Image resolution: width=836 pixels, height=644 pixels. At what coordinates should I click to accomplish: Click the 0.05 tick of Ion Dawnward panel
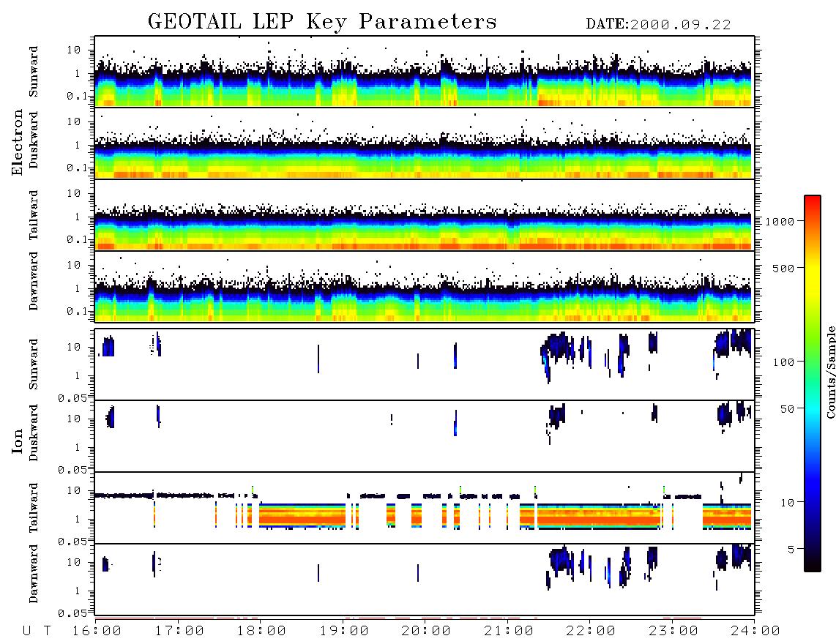tap(72, 613)
